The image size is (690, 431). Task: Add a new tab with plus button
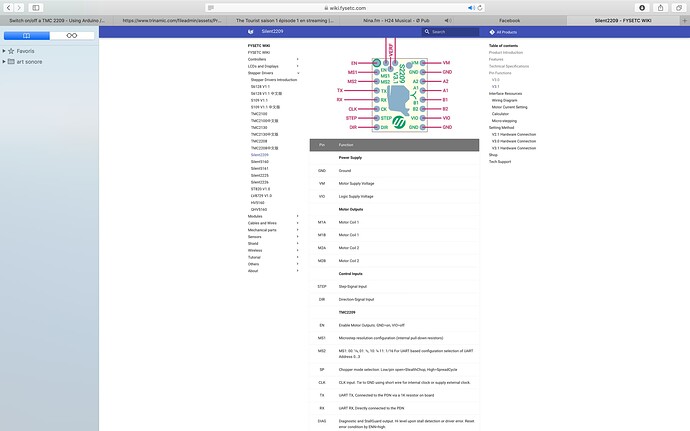[684, 20]
